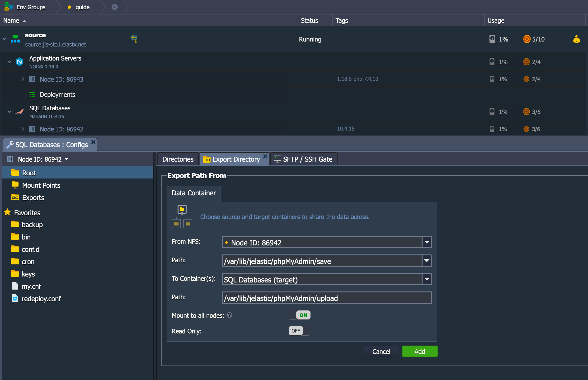The width and height of the screenshot is (588, 380).
Task: Click the Mount to all nodes help icon
Action: pyautogui.click(x=229, y=315)
